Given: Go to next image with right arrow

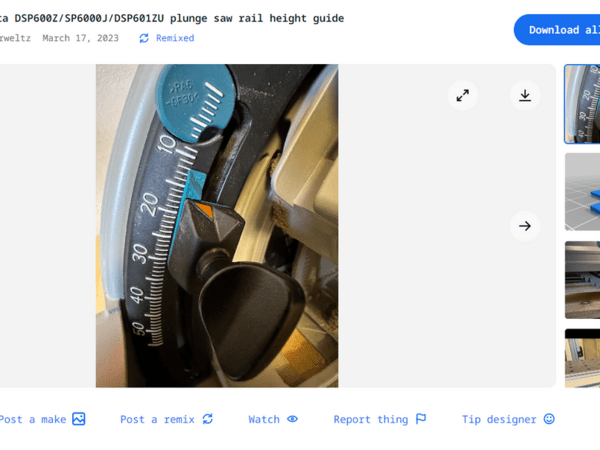Looking at the screenshot, I should point(525,226).
